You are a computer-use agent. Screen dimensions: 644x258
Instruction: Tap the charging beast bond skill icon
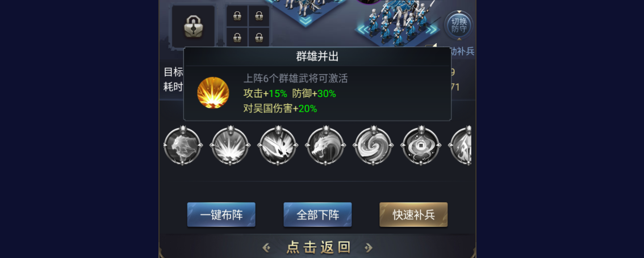tap(277, 146)
